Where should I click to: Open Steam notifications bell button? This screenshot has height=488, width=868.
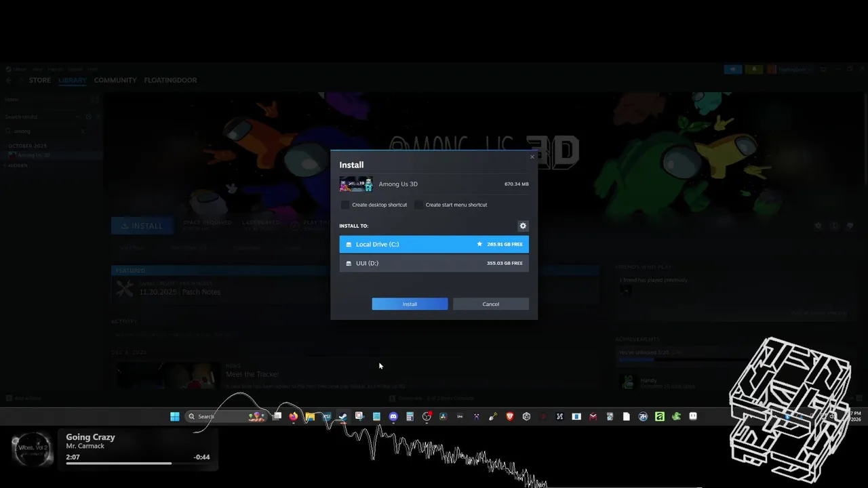point(754,69)
